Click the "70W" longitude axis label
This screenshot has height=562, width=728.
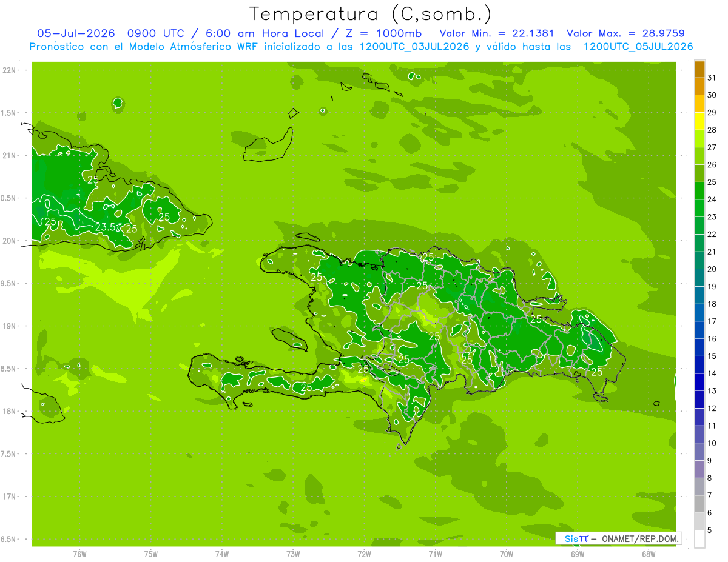(507, 554)
